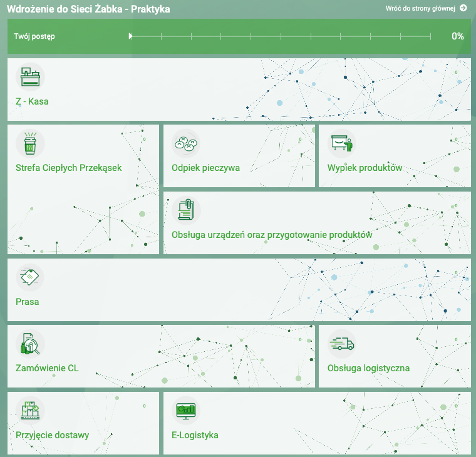476x457 pixels.
Task: Click the cash register icon for Z - Kasa
Action: (x=30, y=76)
